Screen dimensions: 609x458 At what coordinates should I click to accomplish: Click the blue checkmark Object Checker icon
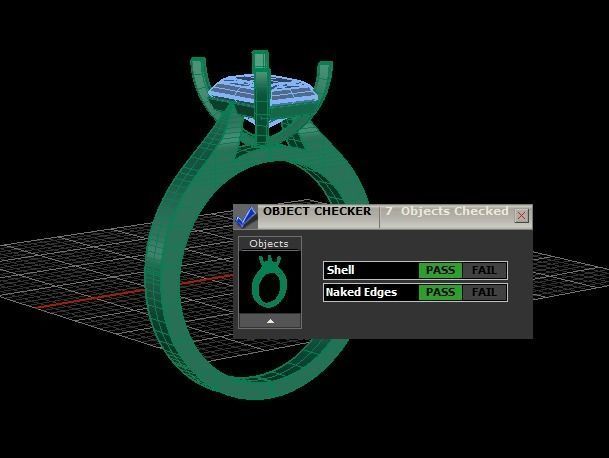coord(245,217)
